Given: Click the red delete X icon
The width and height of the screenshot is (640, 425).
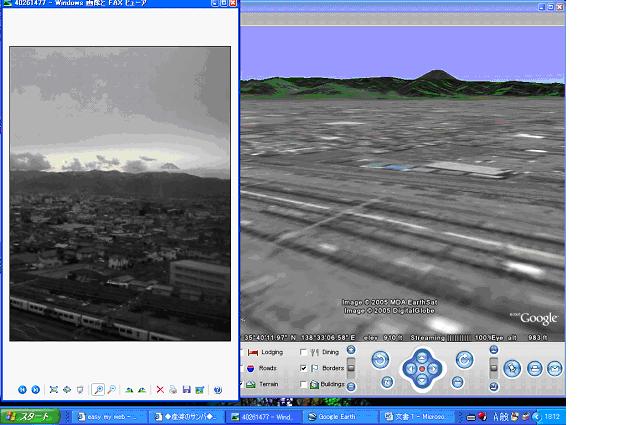Looking at the screenshot, I should point(160,389).
